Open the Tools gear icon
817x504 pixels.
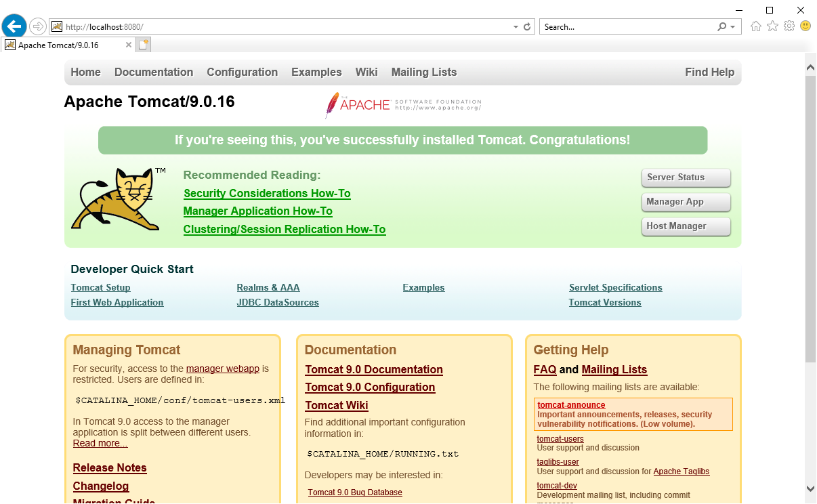click(x=789, y=26)
